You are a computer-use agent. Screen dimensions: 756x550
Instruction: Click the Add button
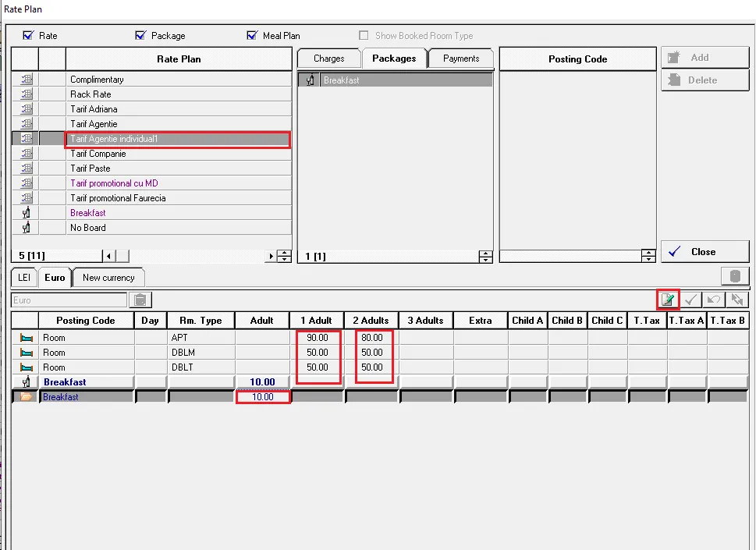pyautogui.click(x=705, y=58)
